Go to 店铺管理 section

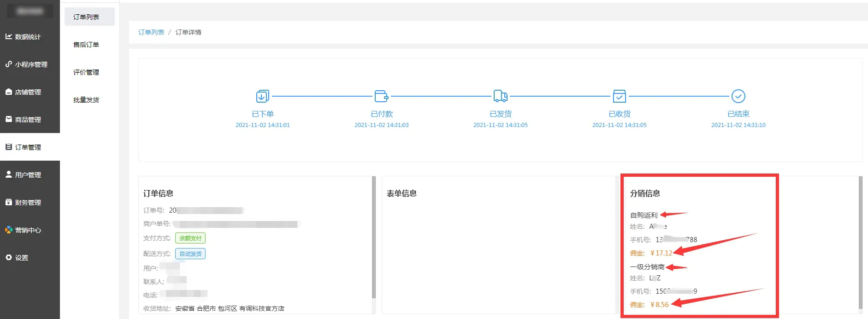point(30,92)
